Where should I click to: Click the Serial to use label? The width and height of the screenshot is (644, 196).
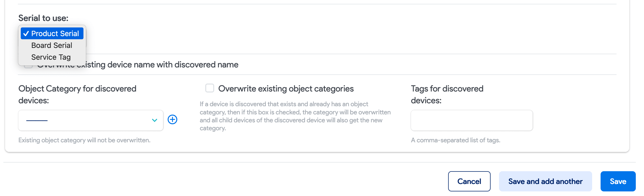point(43,18)
